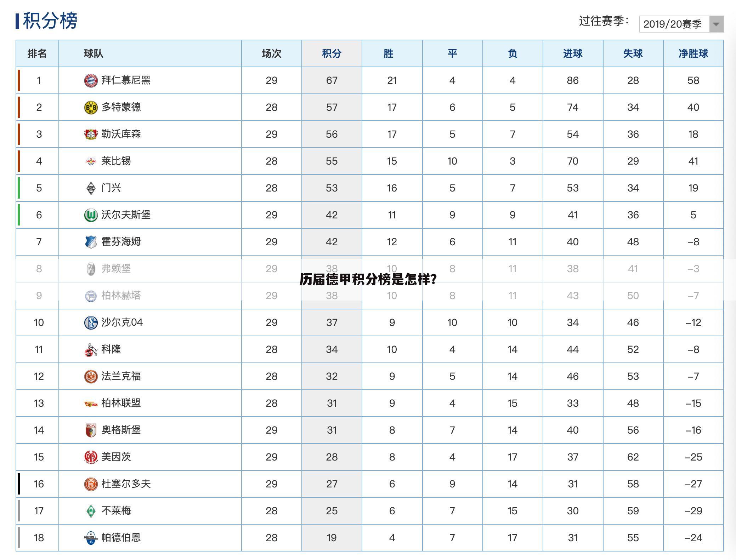The image size is (736, 560).
Task: Click the dropdown arrow beside 2019/20赛季
Action: point(716,24)
